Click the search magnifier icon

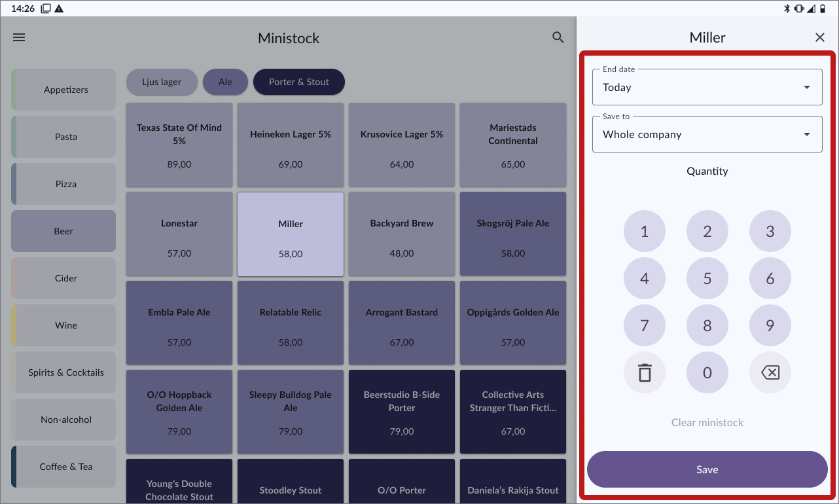pos(558,37)
